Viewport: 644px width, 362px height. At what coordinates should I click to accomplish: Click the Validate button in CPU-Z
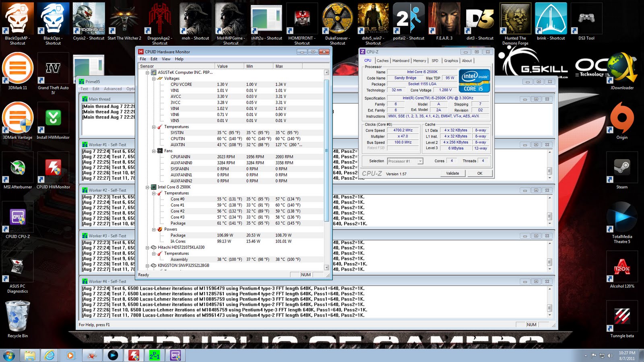(x=452, y=173)
